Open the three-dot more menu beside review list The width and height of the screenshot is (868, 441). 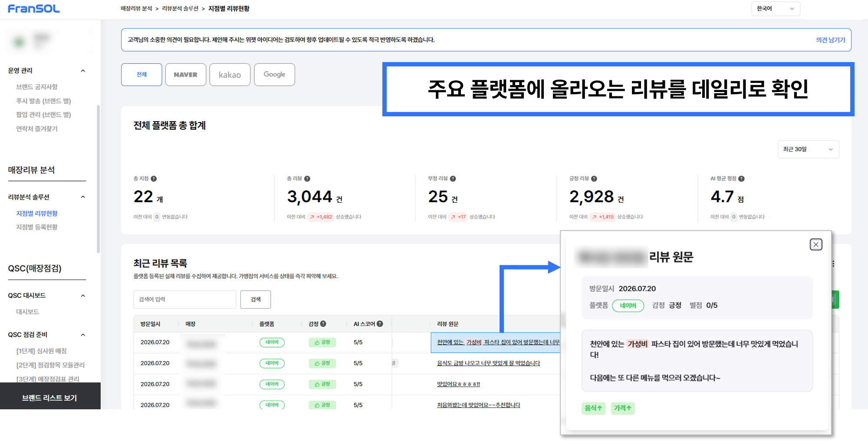tap(833, 263)
